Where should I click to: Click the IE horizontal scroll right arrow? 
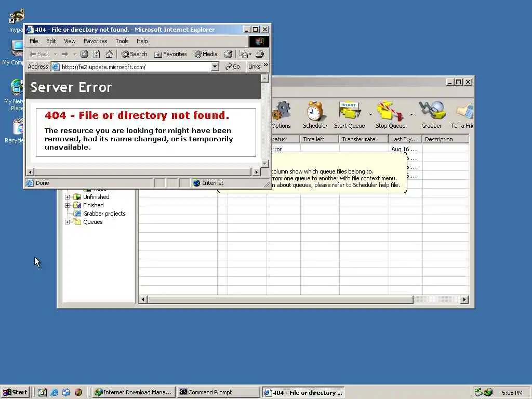[256, 172]
